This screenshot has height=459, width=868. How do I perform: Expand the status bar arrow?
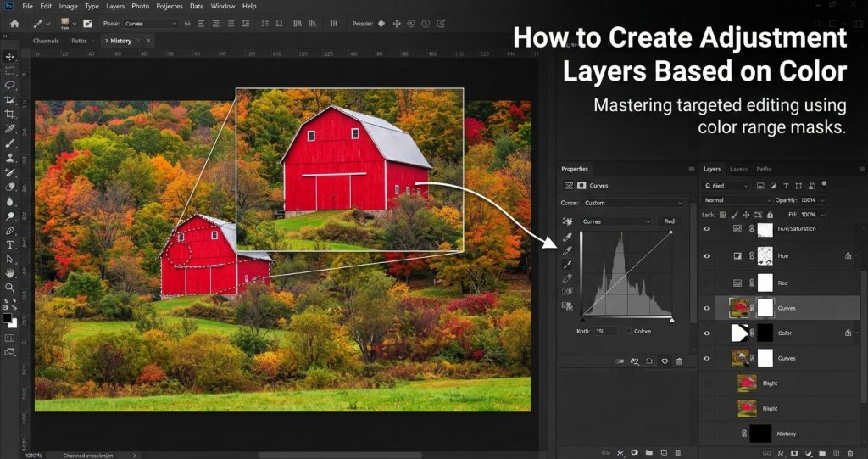(x=135, y=455)
